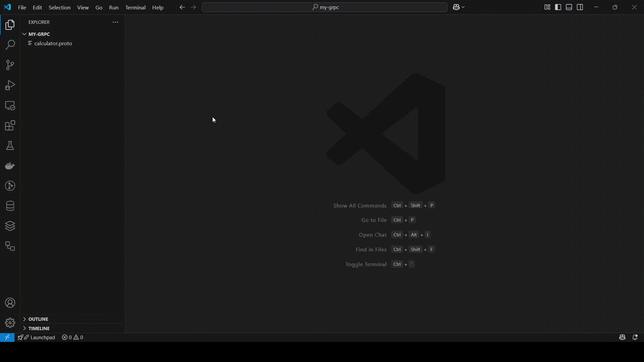Open Launchpad in status bar
Screen dimensions: 644x362
point(36,338)
